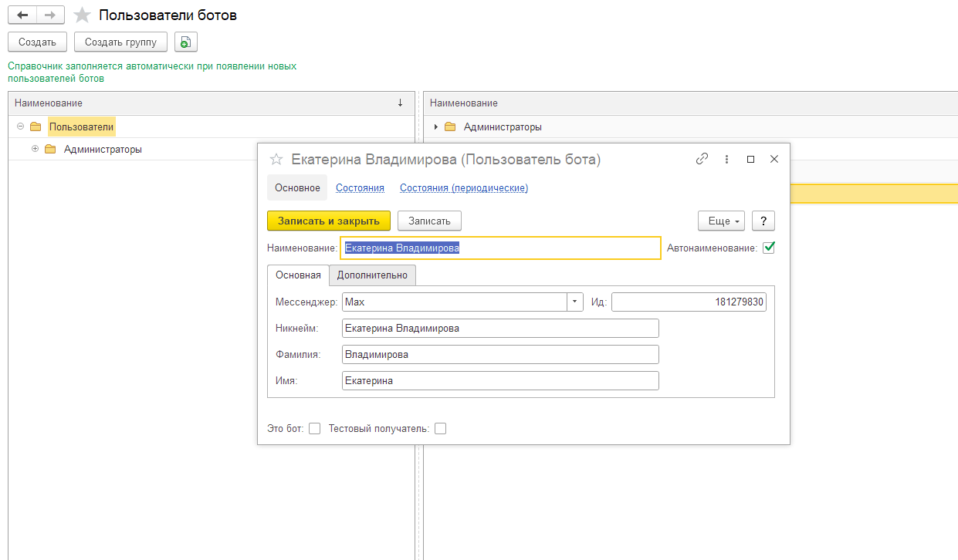
Task: Open Состояния (периодические) link
Action: pos(464,188)
